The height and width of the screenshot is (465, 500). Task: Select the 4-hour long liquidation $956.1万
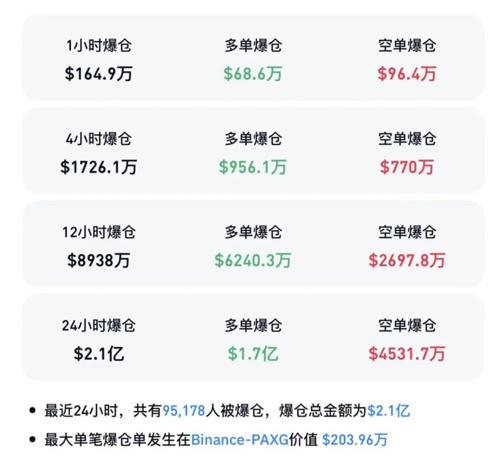(253, 167)
